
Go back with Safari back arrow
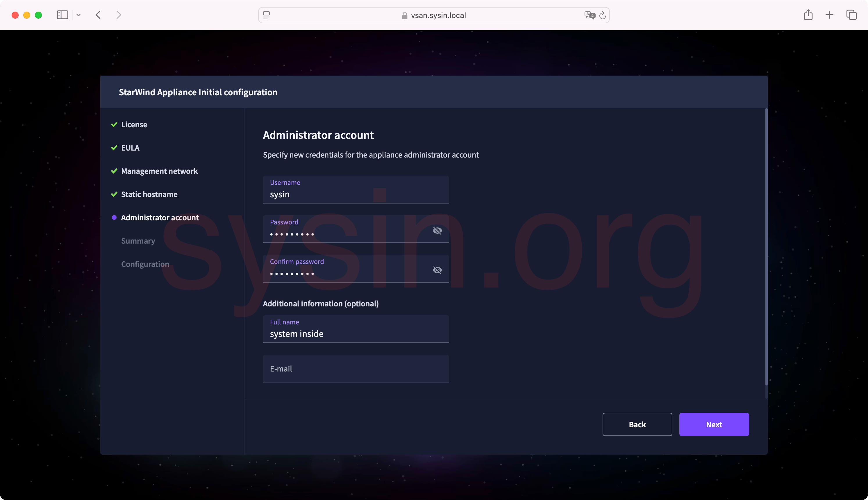[x=98, y=15]
